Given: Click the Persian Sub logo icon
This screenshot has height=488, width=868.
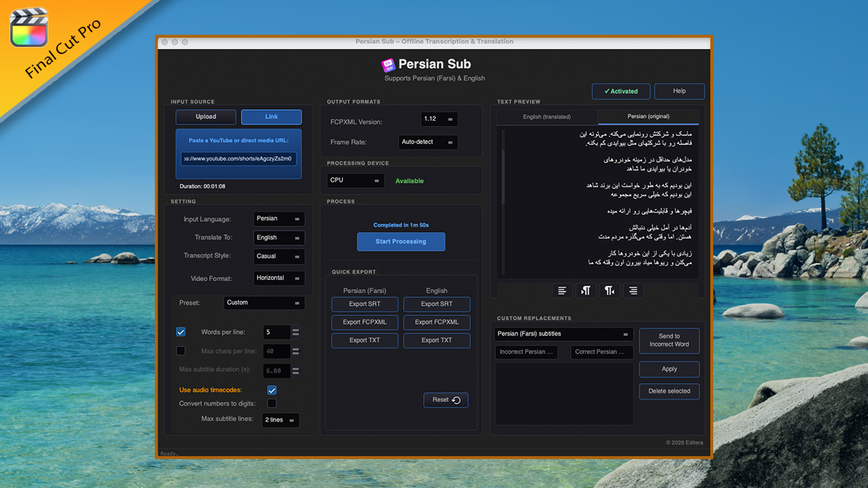Looking at the screenshot, I should [x=388, y=64].
